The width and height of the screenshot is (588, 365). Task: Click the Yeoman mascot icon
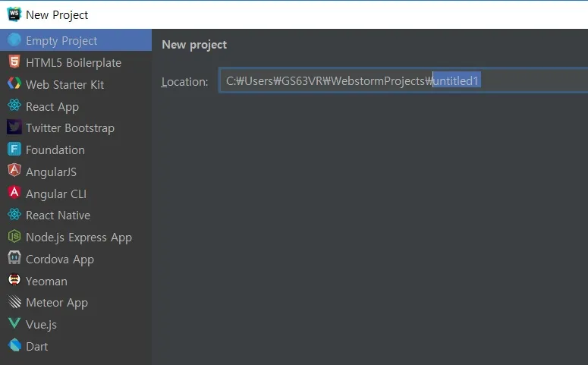pos(14,280)
